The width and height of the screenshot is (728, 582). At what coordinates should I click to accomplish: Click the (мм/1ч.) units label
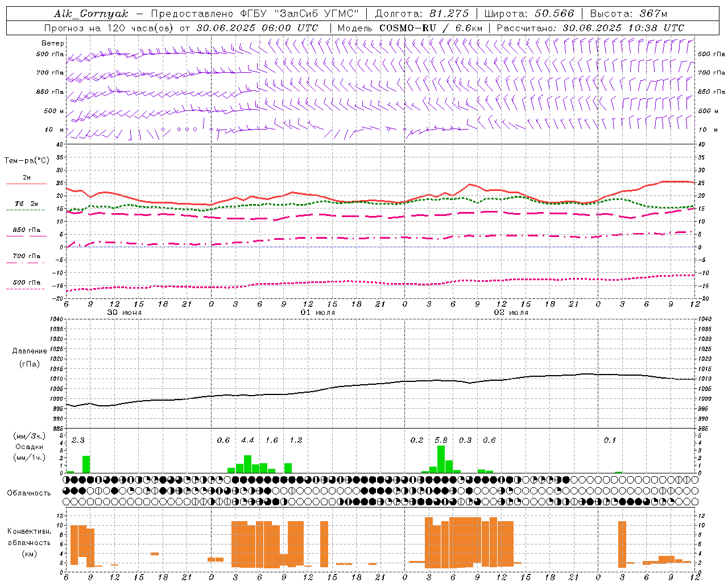[x=30, y=458]
